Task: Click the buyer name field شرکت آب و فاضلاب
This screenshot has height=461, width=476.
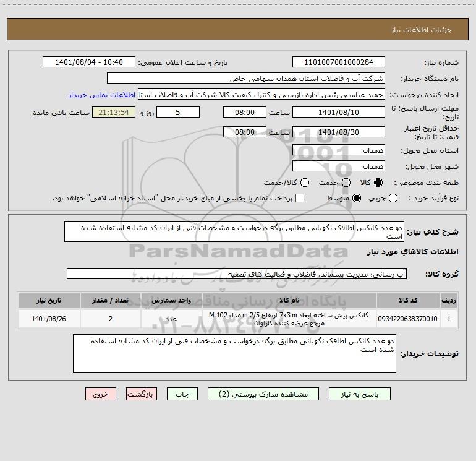Action: tap(246, 79)
